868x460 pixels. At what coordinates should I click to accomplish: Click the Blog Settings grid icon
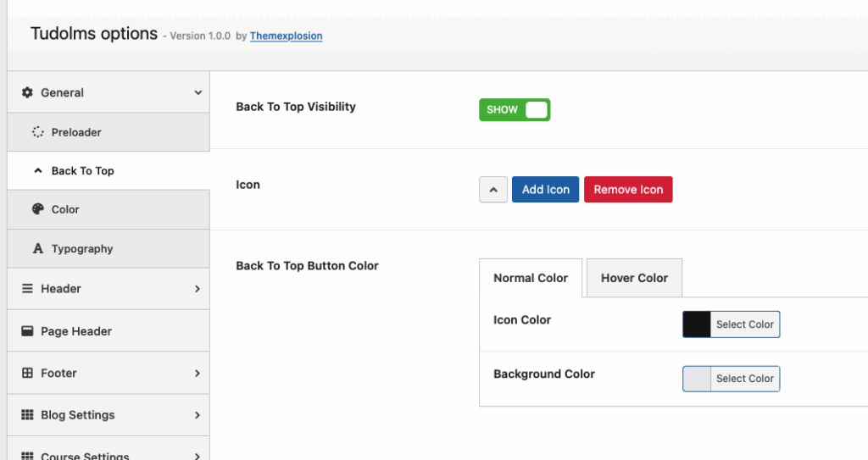coord(27,415)
